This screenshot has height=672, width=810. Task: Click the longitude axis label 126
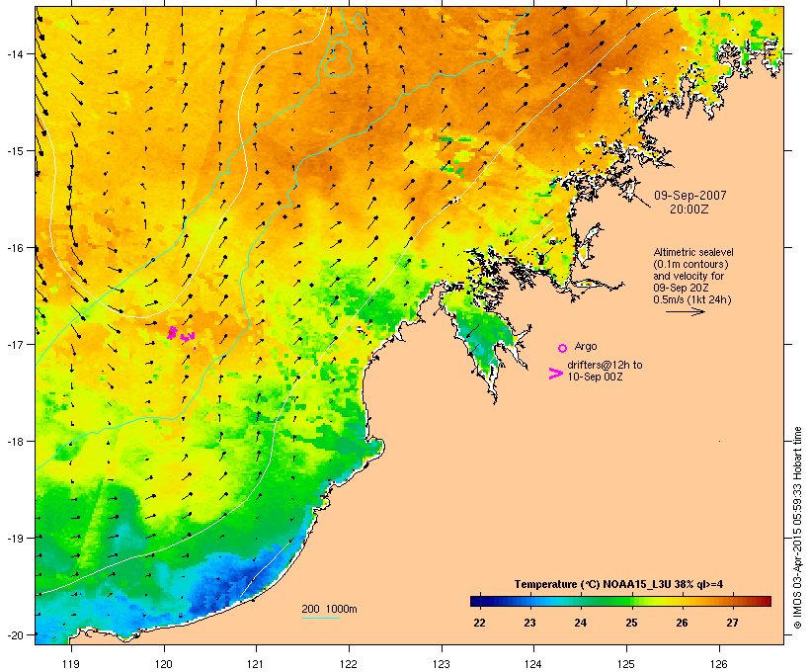719,664
